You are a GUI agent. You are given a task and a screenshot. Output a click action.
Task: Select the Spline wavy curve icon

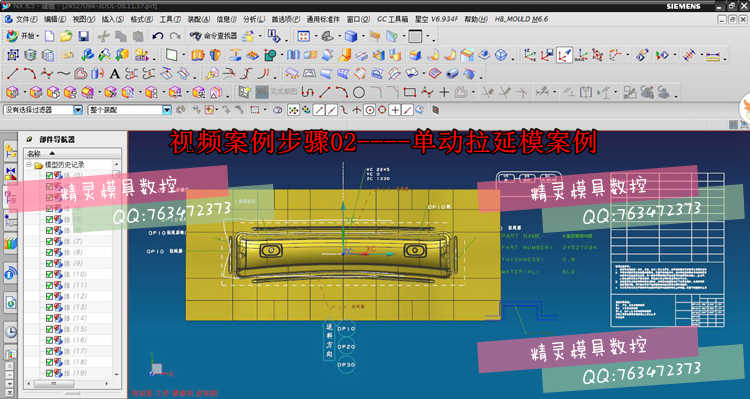pyautogui.click(x=64, y=74)
